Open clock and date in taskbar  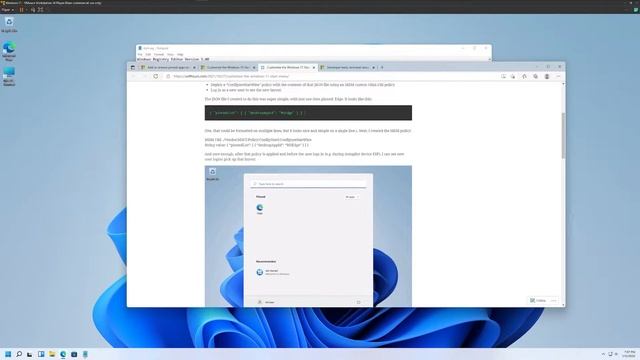(x=630, y=354)
